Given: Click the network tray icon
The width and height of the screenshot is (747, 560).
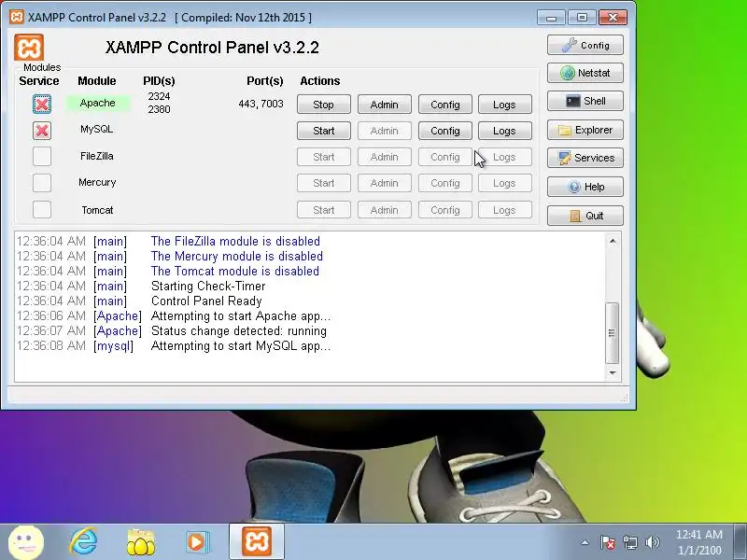Looking at the screenshot, I should (x=629, y=542).
